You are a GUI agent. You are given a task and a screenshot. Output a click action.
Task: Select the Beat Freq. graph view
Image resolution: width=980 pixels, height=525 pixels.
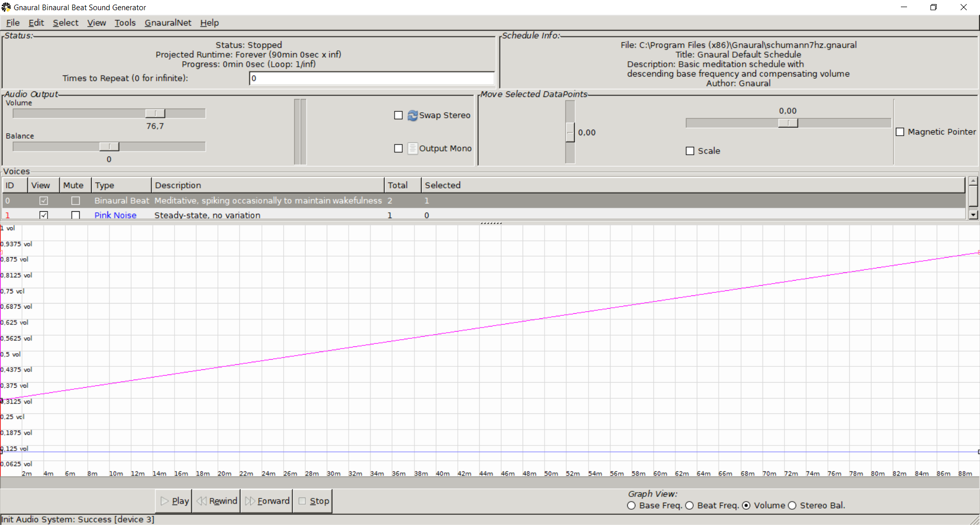coord(690,506)
